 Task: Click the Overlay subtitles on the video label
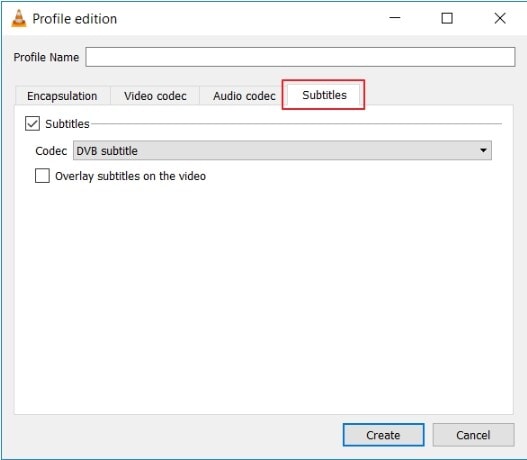pos(130,176)
